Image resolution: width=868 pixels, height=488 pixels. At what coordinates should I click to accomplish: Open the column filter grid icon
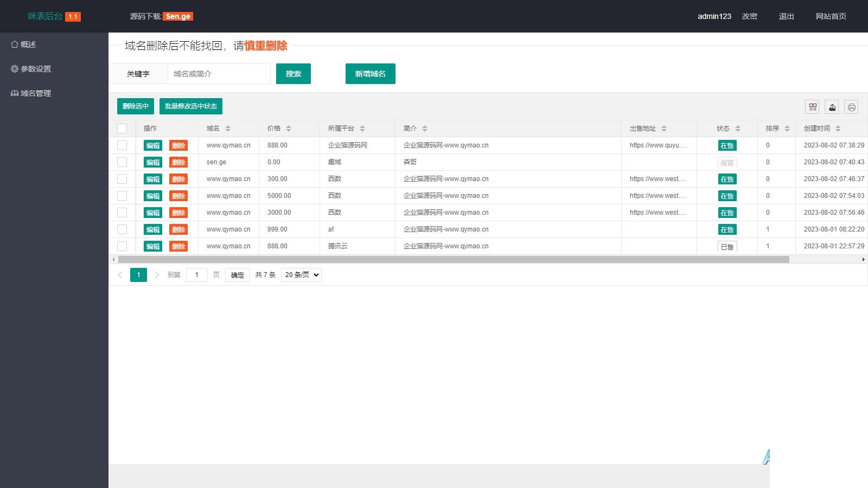(x=812, y=107)
